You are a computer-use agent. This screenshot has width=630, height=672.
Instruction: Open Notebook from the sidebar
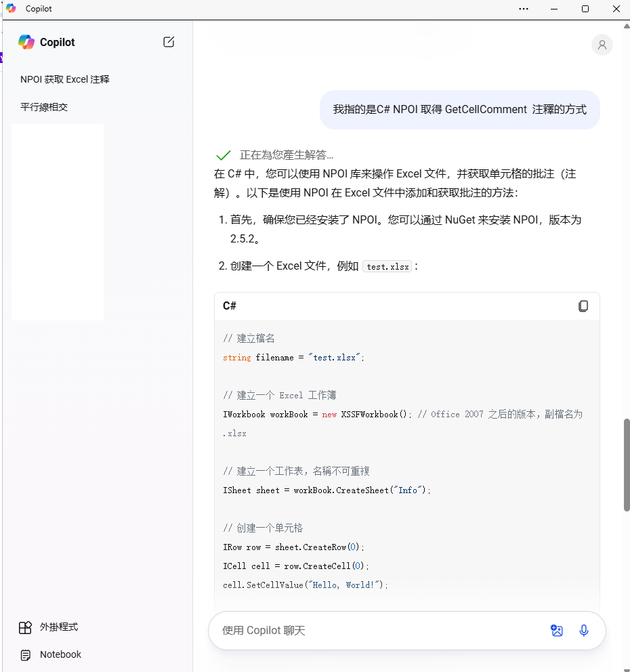(x=60, y=654)
